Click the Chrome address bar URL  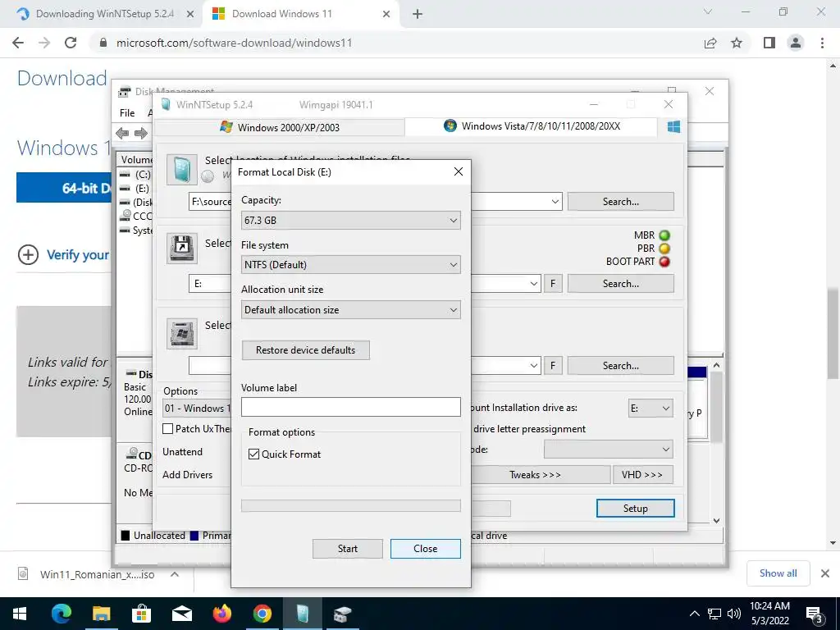point(234,43)
